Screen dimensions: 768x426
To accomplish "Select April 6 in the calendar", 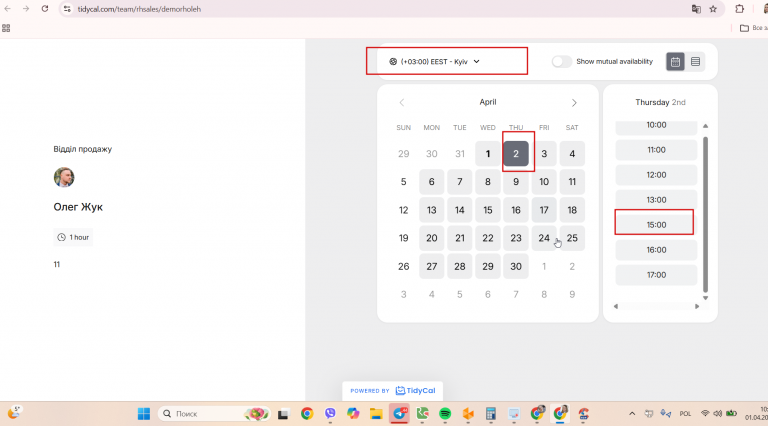I will [x=432, y=182].
